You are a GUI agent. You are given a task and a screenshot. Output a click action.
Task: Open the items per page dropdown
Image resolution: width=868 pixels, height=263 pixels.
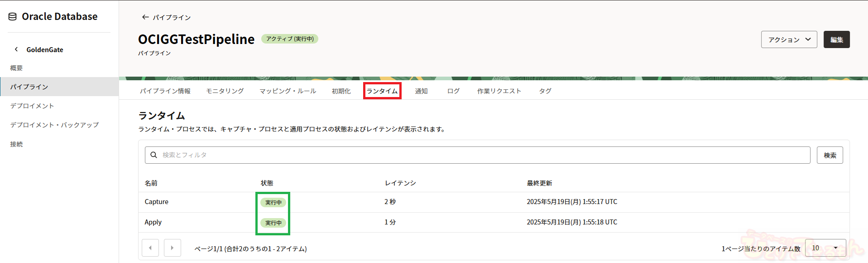click(825, 248)
